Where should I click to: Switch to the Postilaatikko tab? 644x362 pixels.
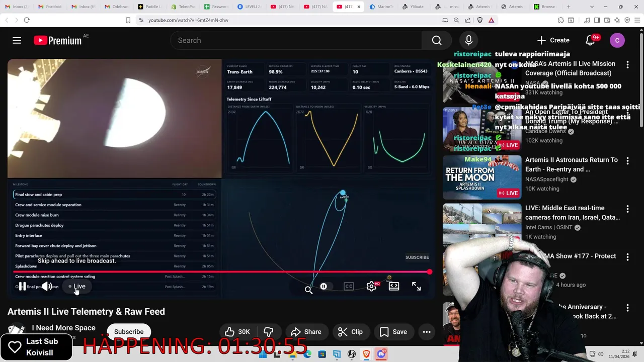point(49,7)
